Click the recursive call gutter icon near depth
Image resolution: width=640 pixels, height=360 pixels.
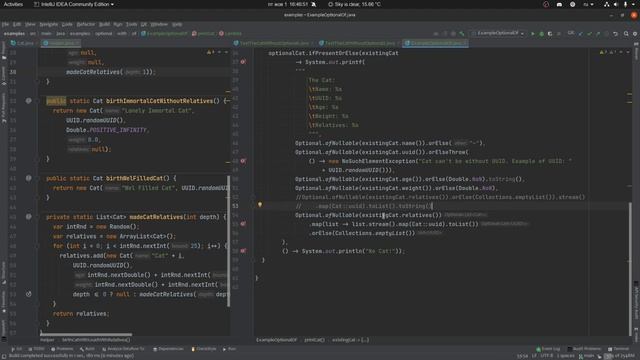[28, 294]
